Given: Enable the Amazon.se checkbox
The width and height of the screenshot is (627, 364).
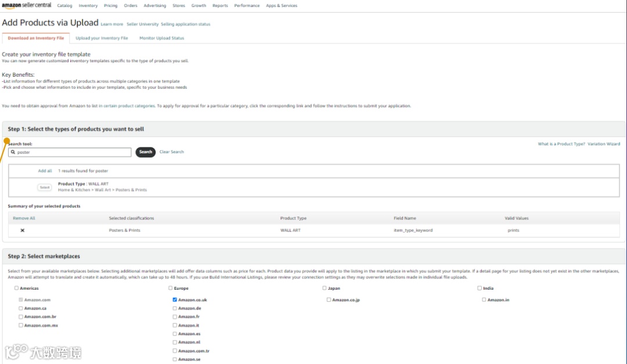Looking at the screenshot, I should (x=175, y=359).
